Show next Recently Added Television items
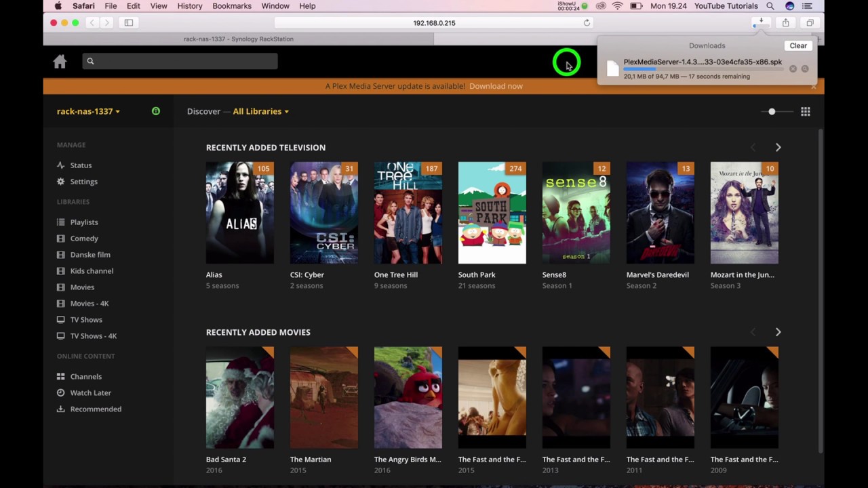The height and width of the screenshot is (488, 868). 778,148
